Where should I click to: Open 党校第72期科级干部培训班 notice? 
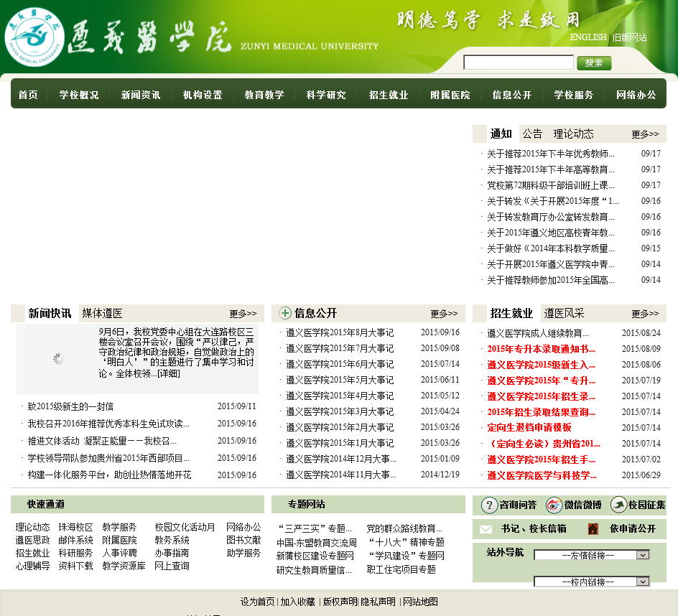pos(551,185)
